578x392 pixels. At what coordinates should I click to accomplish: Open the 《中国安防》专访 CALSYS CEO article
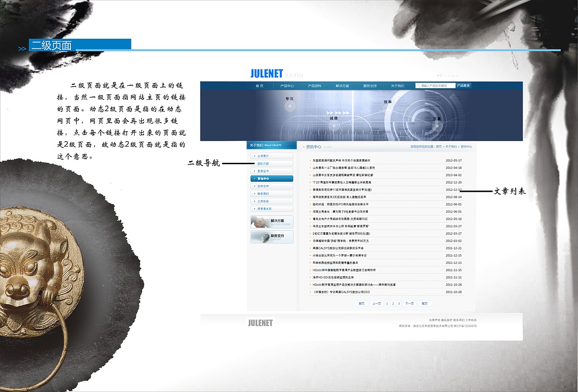(341, 292)
